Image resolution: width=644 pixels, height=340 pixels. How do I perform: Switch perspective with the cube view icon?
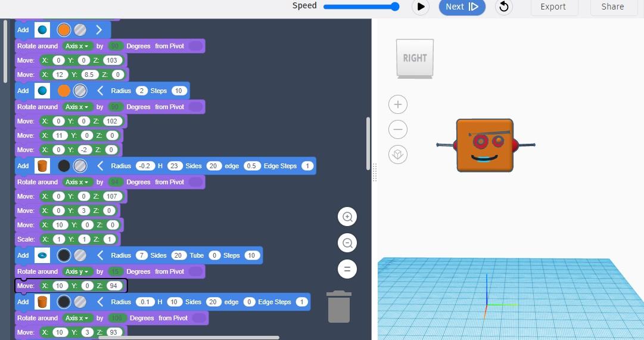click(397, 154)
